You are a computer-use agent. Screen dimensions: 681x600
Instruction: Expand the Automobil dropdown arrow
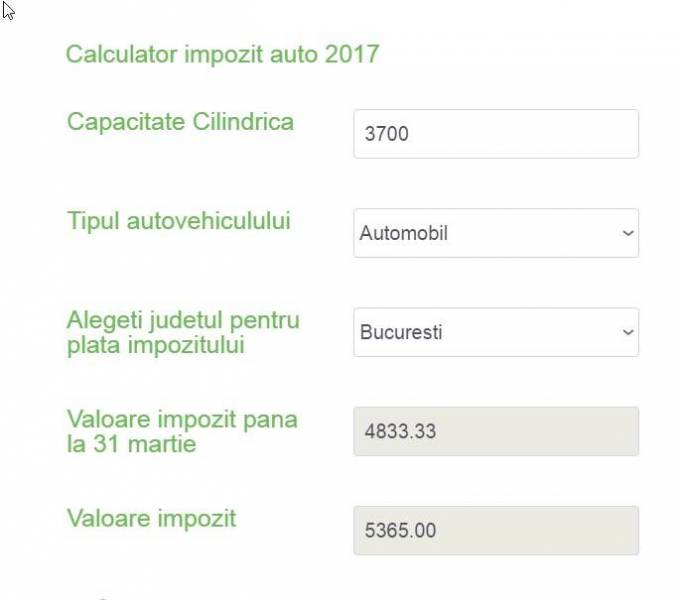[x=627, y=233]
